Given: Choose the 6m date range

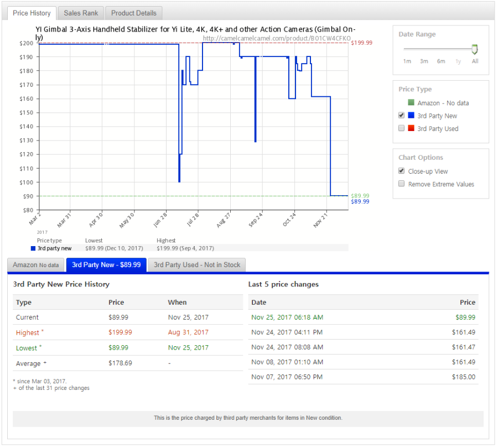Looking at the screenshot, I should click(441, 61).
